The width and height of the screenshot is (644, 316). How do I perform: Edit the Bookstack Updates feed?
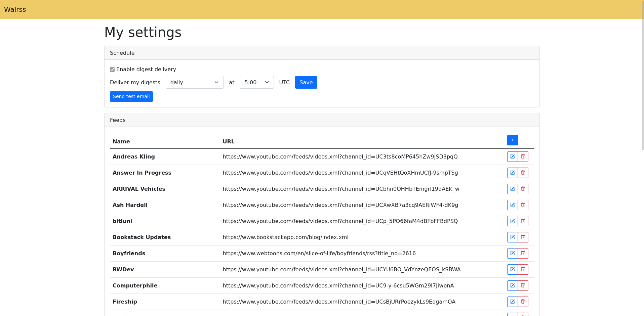click(x=512, y=237)
